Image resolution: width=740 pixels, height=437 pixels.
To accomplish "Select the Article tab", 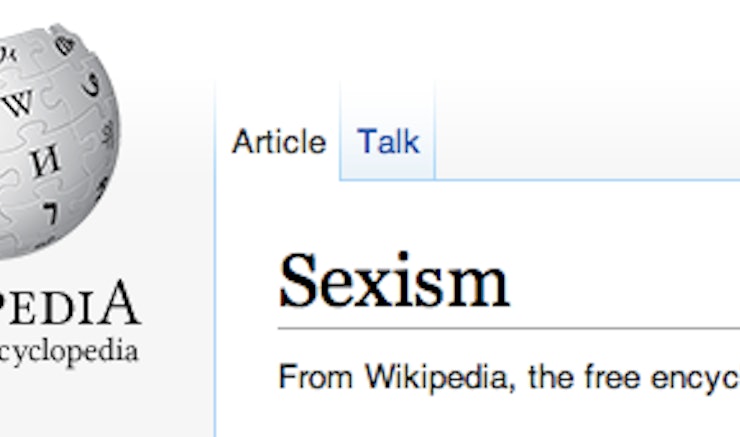I will point(279,141).
